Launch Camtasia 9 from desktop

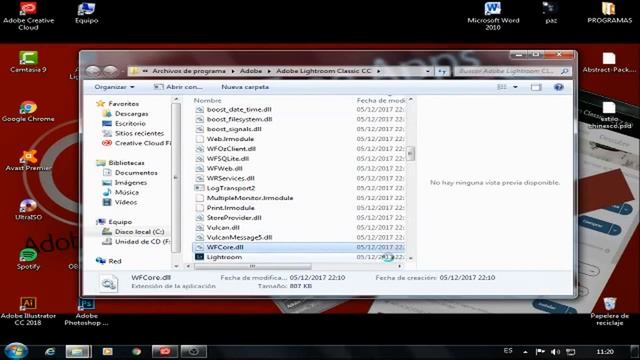[28, 62]
